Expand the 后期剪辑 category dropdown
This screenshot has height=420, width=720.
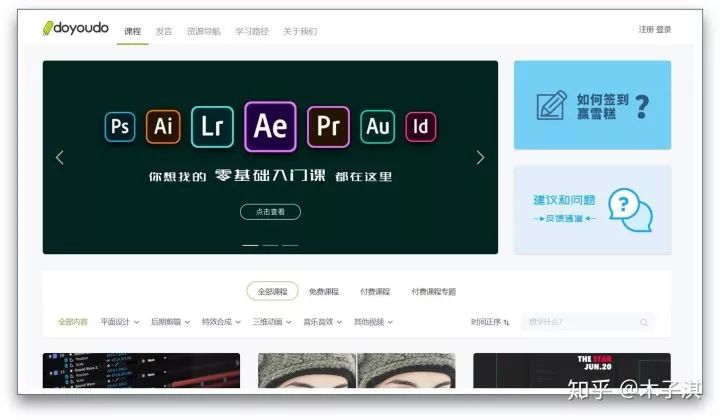tap(171, 322)
